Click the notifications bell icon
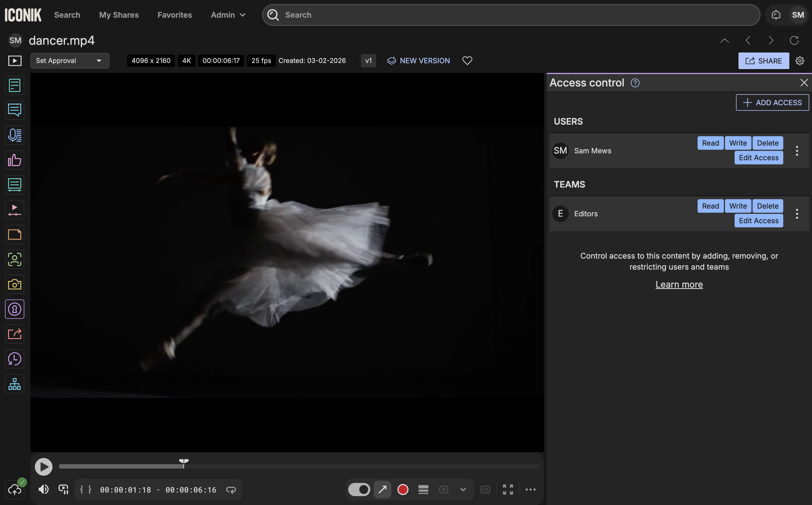 776,15
